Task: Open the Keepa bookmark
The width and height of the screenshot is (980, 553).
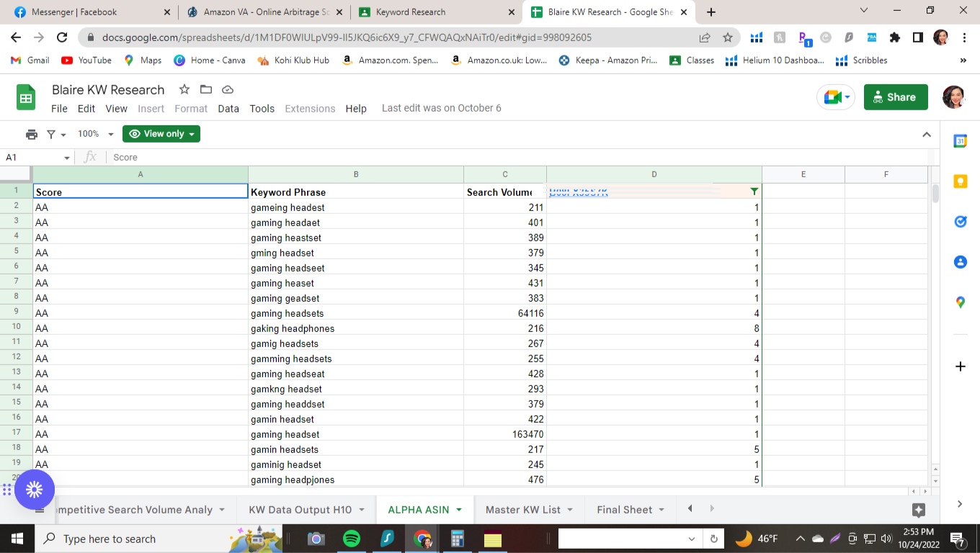Action: (x=608, y=60)
